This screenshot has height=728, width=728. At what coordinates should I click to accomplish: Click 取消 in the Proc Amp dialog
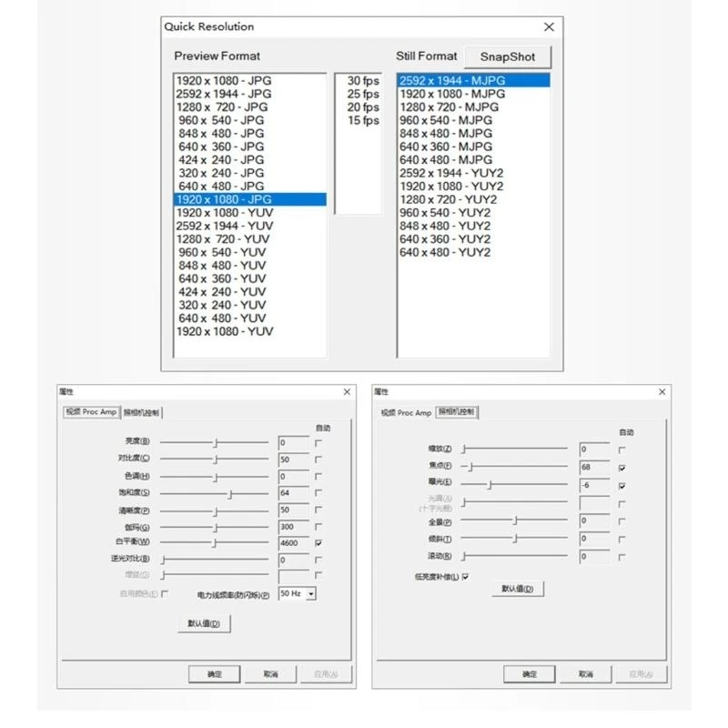coord(270,674)
